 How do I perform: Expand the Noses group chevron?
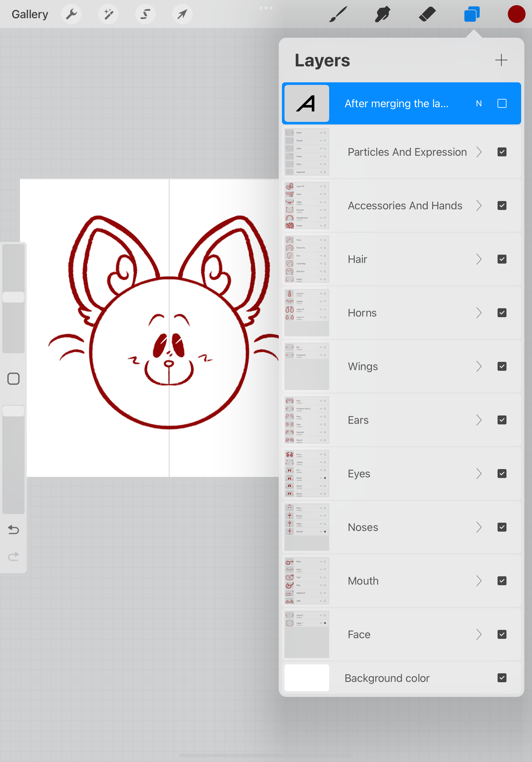pyautogui.click(x=479, y=527)
